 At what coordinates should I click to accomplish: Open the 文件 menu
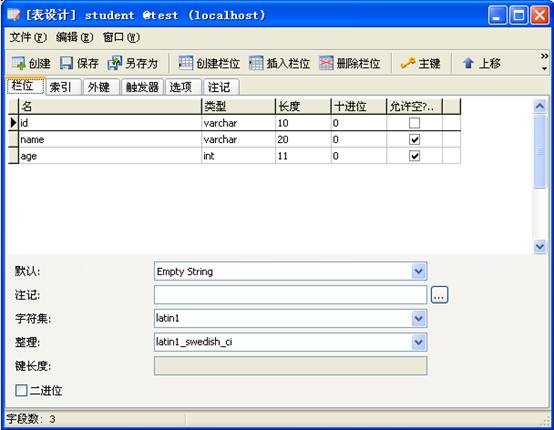pyautogui.click(x=28, y=37)
